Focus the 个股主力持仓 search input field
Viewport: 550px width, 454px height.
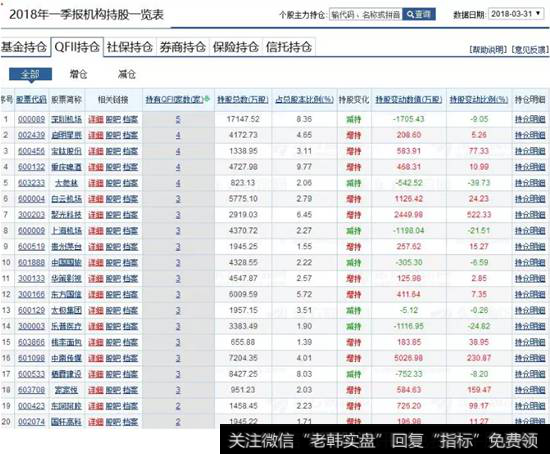pos(365,14)
